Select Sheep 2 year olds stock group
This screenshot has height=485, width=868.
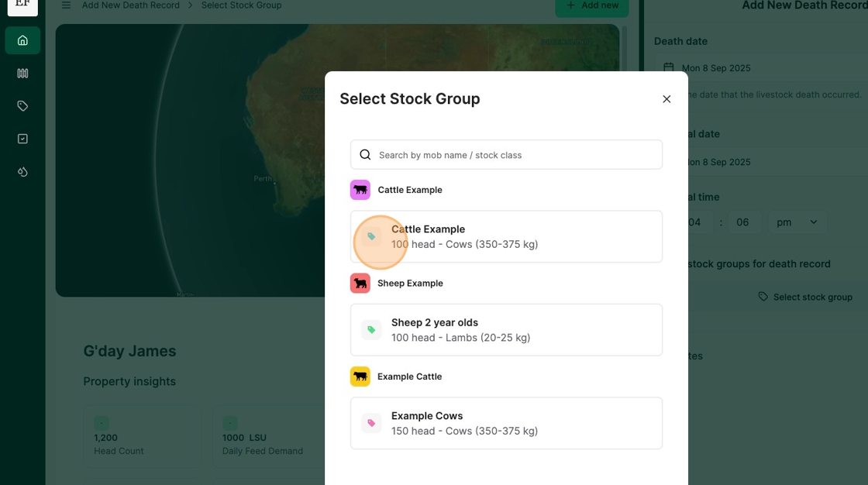tap(506, 330)
